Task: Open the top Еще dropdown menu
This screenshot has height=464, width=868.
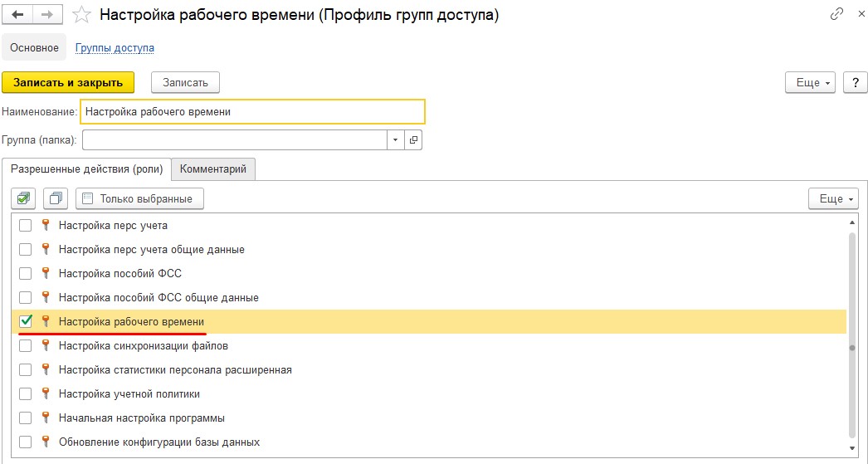Action: pyautogui.click(x=812, y=82)
